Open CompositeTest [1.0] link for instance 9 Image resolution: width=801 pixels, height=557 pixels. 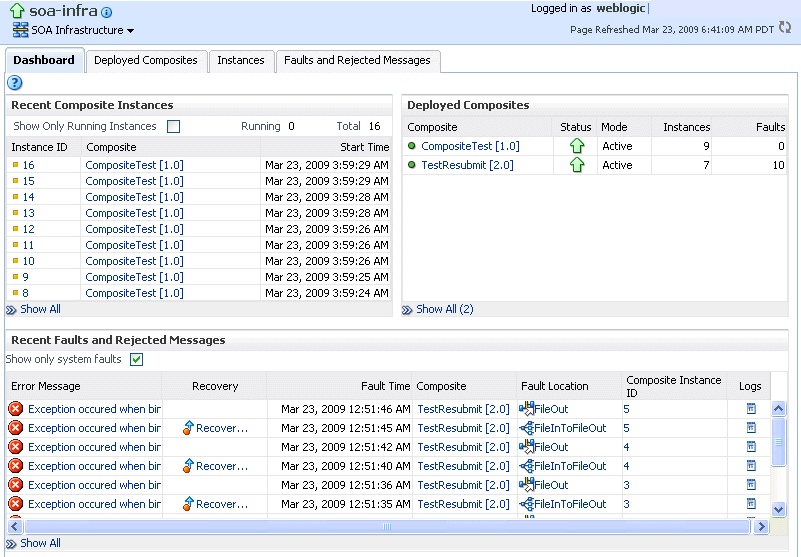[134, 277]
